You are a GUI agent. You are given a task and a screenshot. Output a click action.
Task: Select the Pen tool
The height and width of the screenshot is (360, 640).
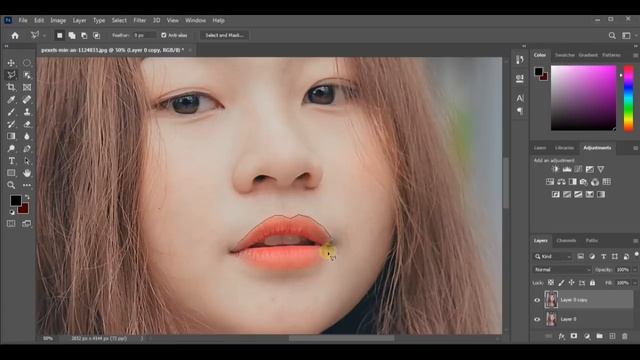27,148
